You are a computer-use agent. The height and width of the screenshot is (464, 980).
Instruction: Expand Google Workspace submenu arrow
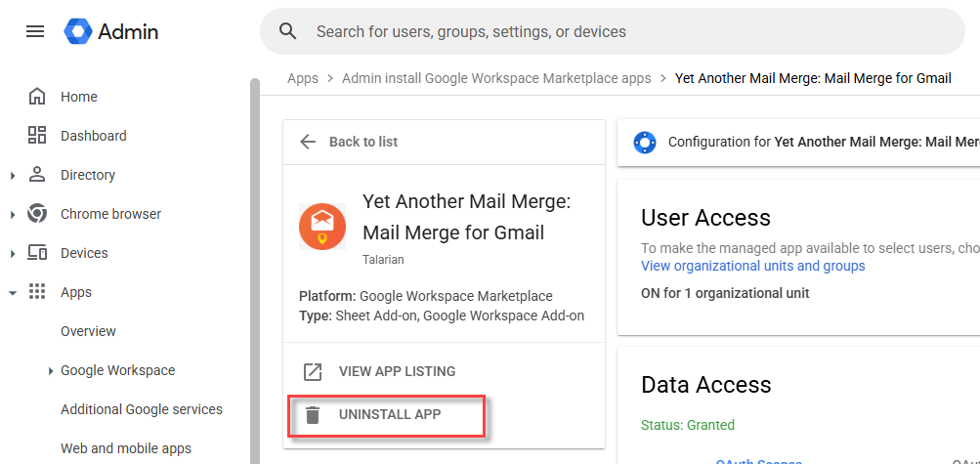coord(51,371)
